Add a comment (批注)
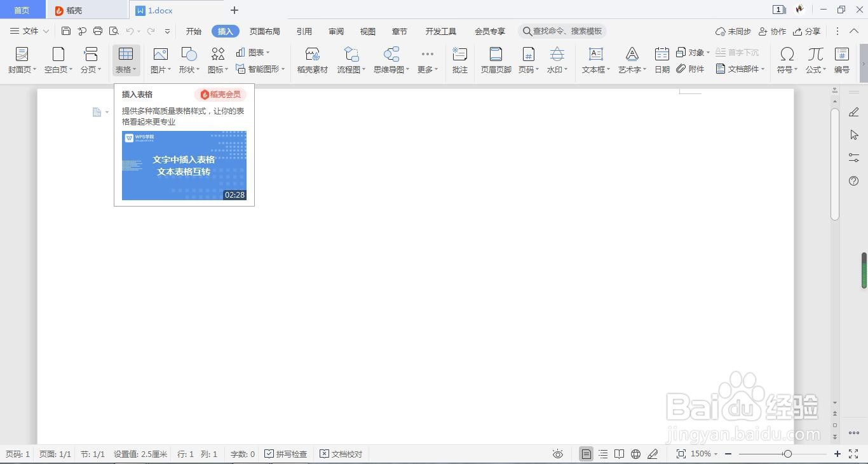The width and height of the screenshot is (868, 464). coord(460,60)
